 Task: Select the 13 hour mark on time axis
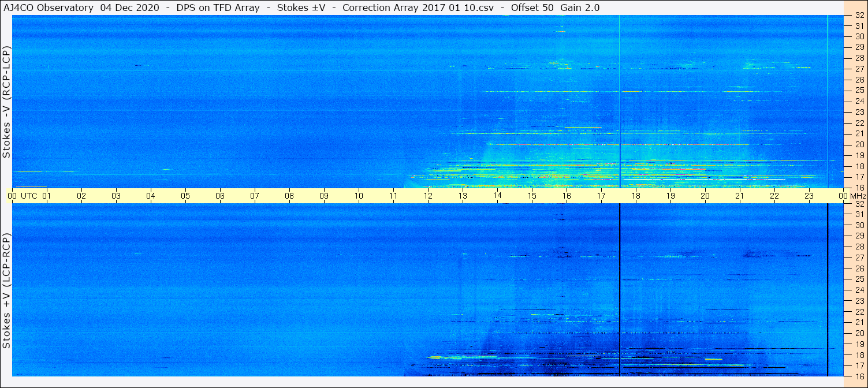463,196
